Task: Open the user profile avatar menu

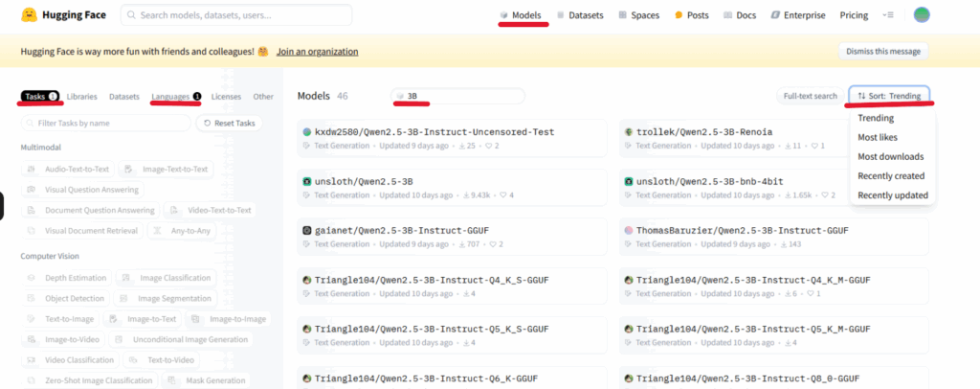Action: [922, 15]
